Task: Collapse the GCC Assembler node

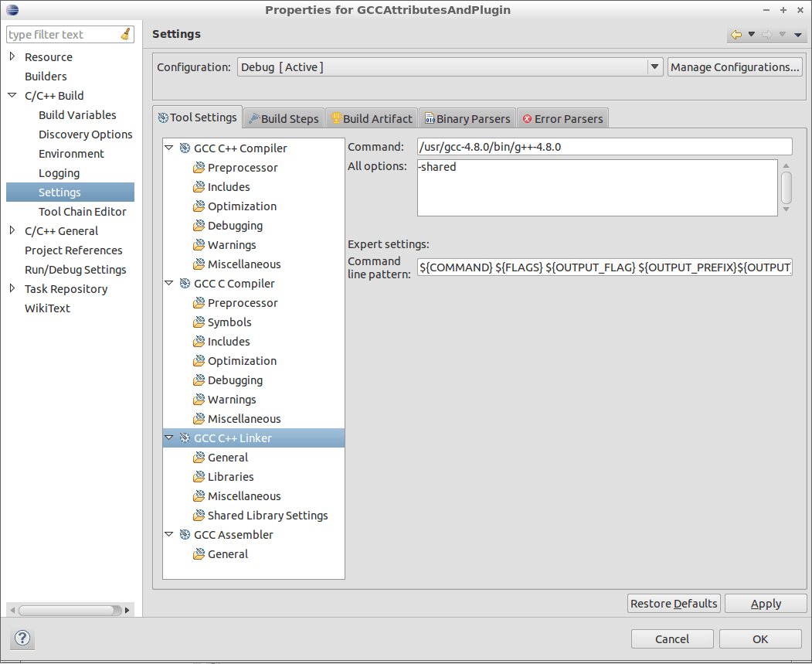Action: point(169,534)
